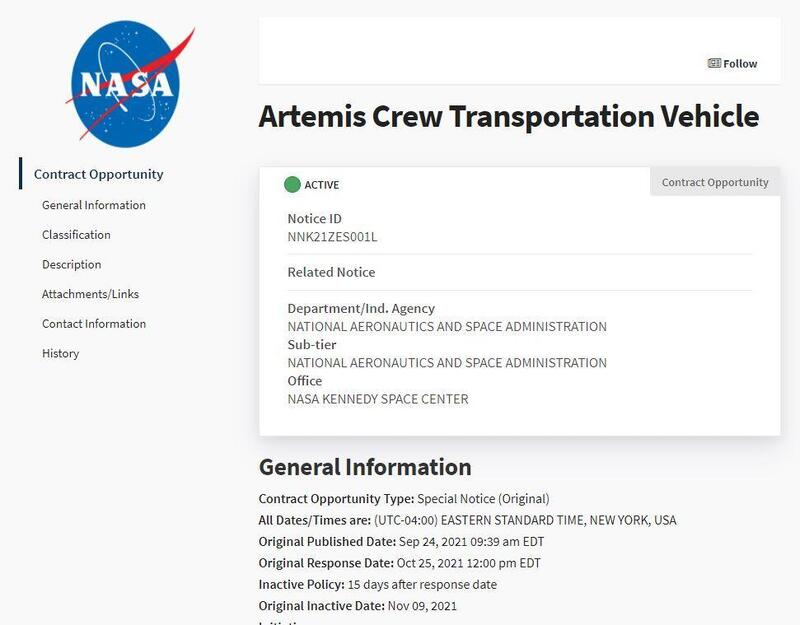Click the gray Contract Opportunity card tab
Image resolution: width=800 pixels, height=625 pixels.
coord(715,182)
